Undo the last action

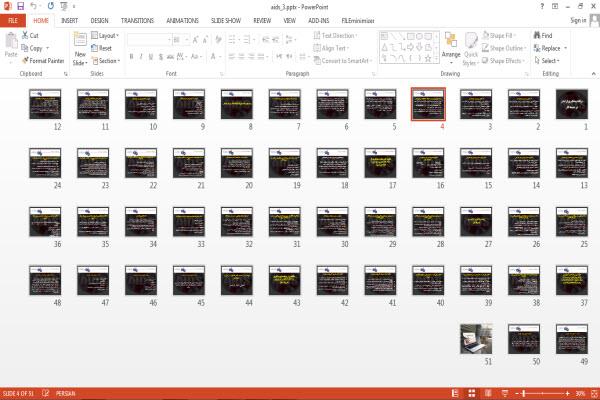pos(34,6)
